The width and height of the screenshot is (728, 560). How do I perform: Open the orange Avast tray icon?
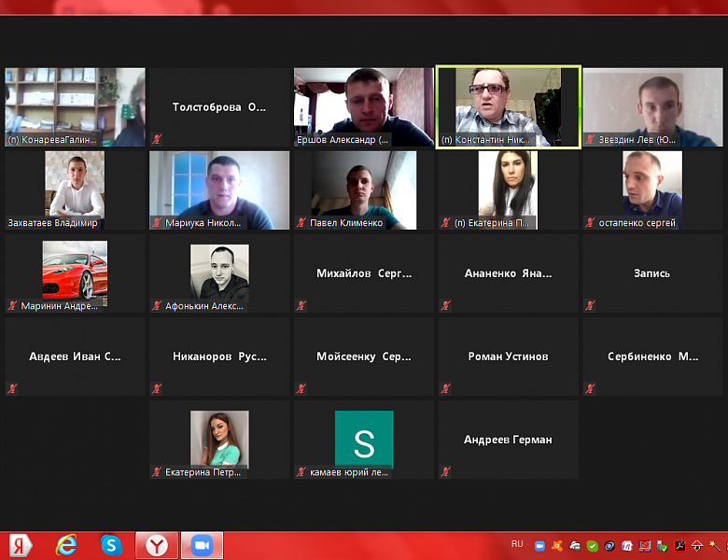click(x=556, y=546)
